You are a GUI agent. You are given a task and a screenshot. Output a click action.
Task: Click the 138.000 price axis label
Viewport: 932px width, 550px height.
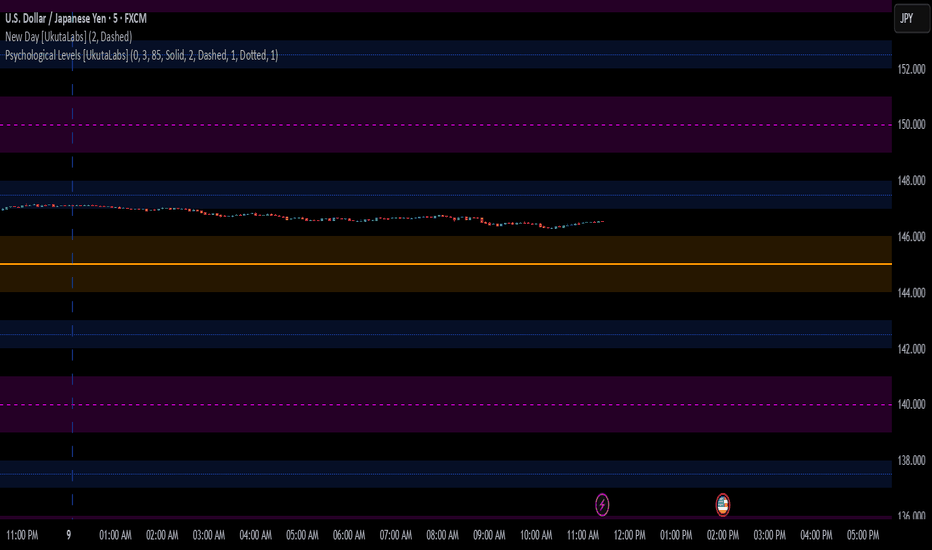[911, 460]
